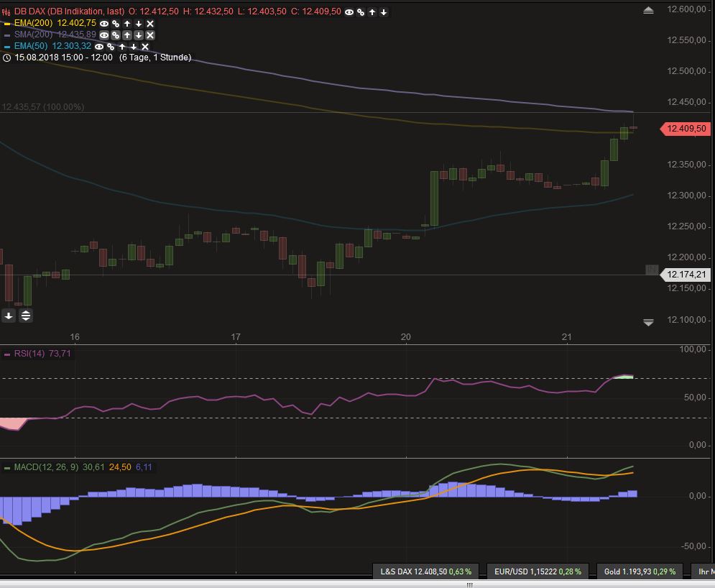Viewport: 715px width, 588px height.
Task: Open EMA(50) settings via the percent icon
Action: (110, 46)
